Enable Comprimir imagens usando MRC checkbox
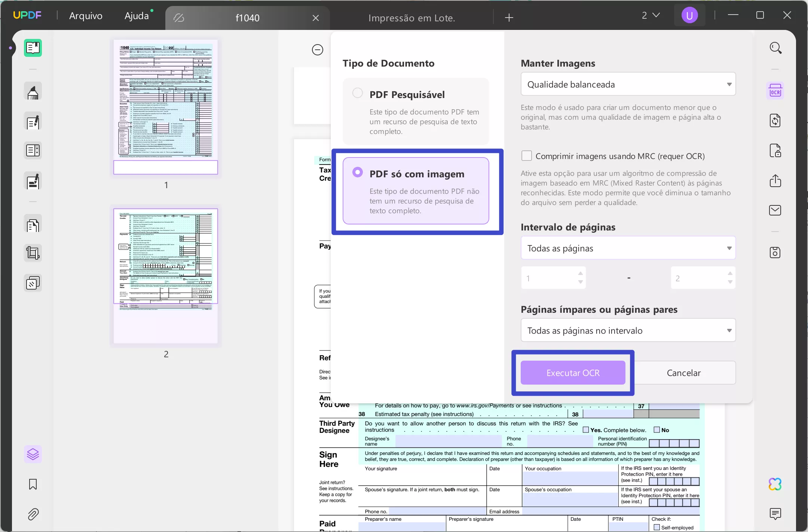Viewport: 808px width, 532px height. tap(526, 156)
